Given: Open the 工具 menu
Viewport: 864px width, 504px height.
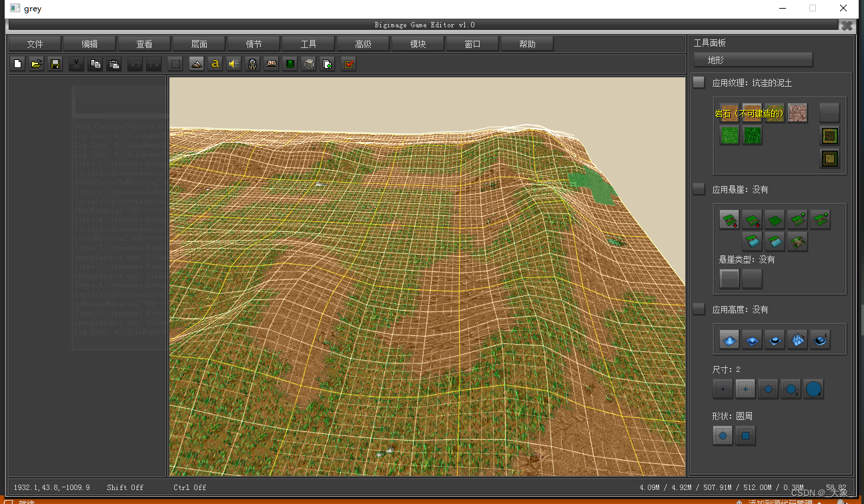Looking at the screenshot, I should [x=308, y=44].
